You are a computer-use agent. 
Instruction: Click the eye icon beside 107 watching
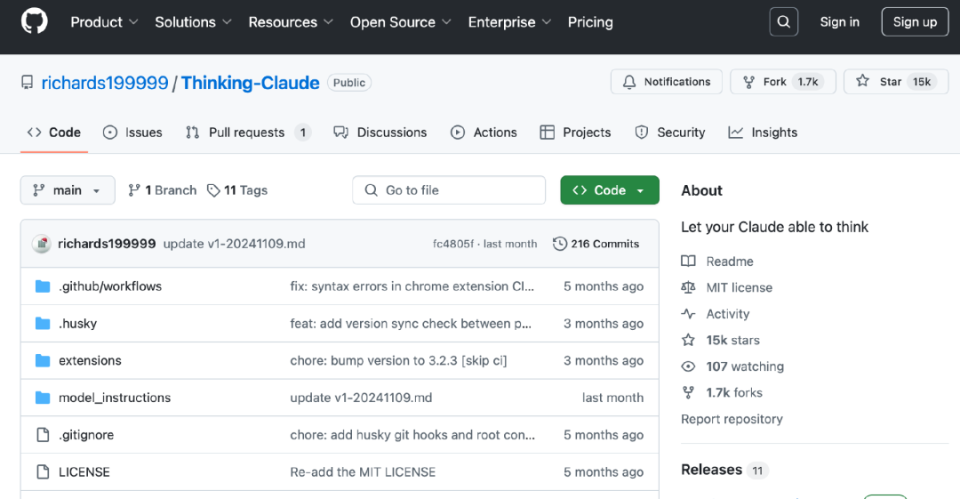click(688, 366)
